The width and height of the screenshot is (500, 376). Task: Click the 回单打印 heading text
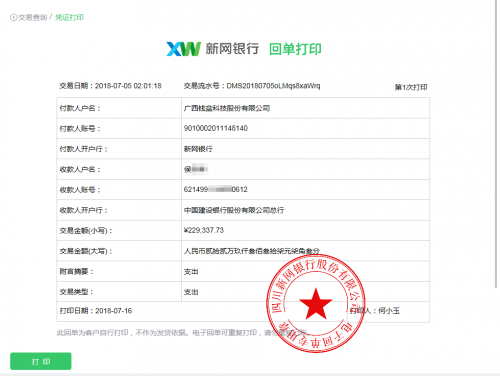[x=295, y=49]
